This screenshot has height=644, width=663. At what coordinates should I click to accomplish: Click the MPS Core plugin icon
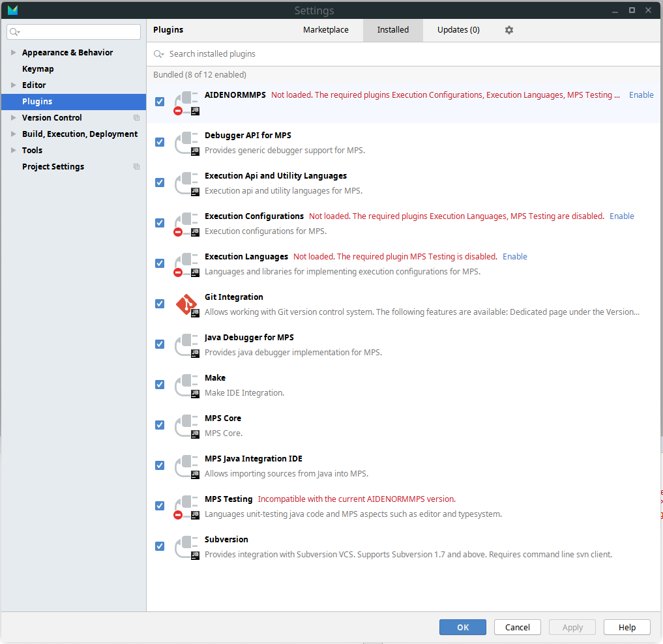coord(186,426)
